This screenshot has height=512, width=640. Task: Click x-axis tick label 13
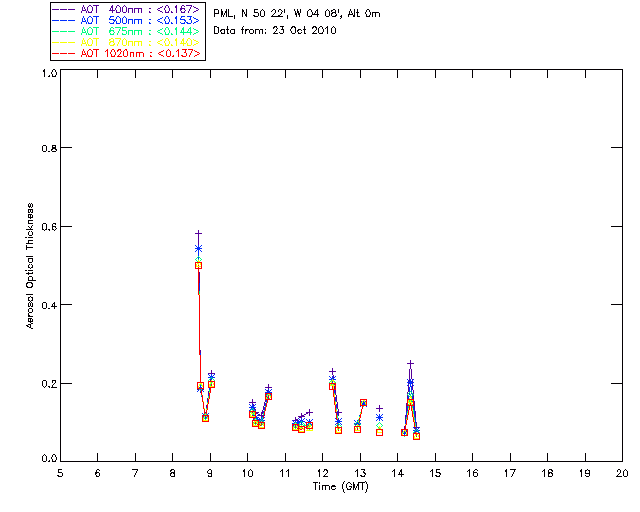point(360,473)
